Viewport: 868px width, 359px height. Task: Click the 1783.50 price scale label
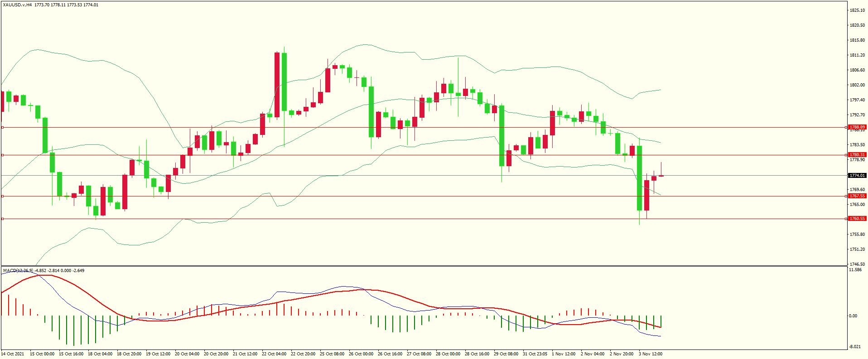(x=857, y=145)
